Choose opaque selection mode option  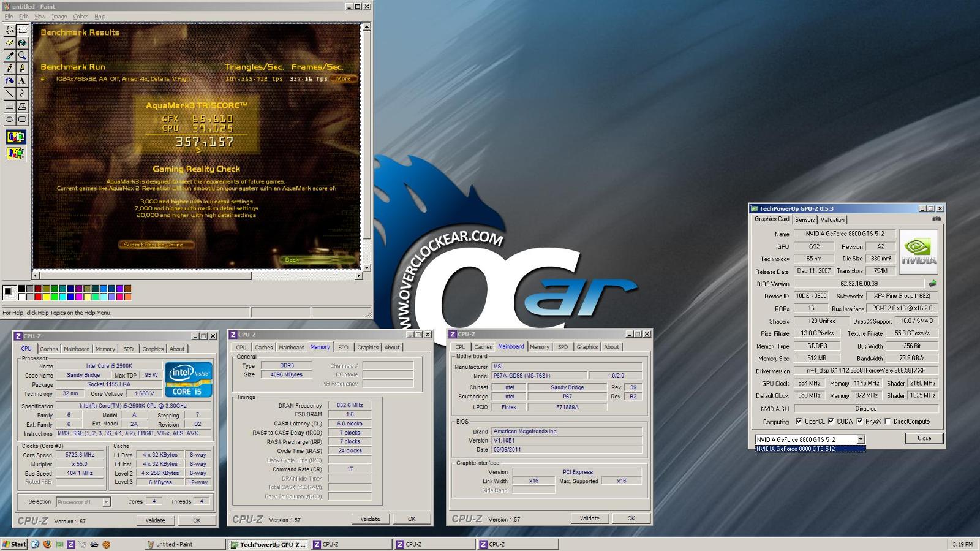click(x=16, y=137)
